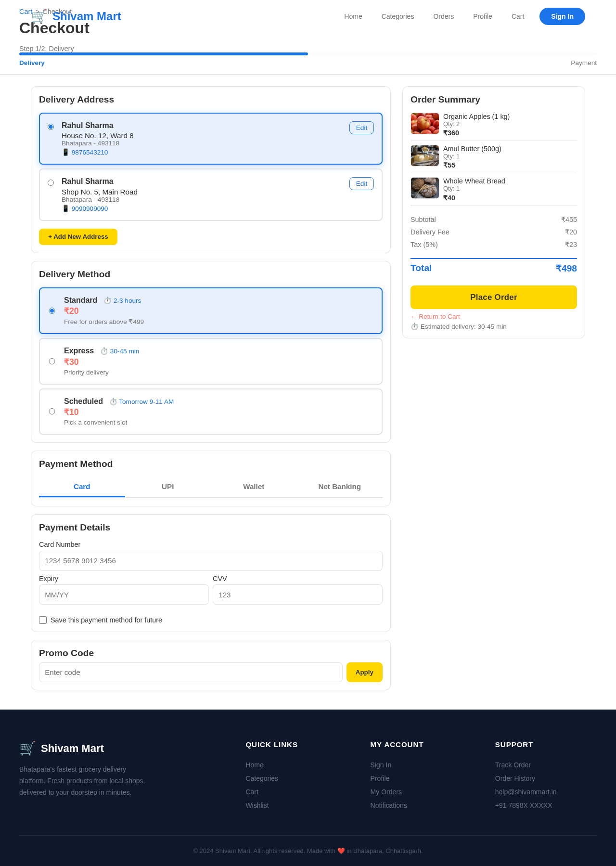The width and height of the screenshot is (616, 866).
Task: Click the Shivam Mart cart icon in footer
Action: coord(27,748)
